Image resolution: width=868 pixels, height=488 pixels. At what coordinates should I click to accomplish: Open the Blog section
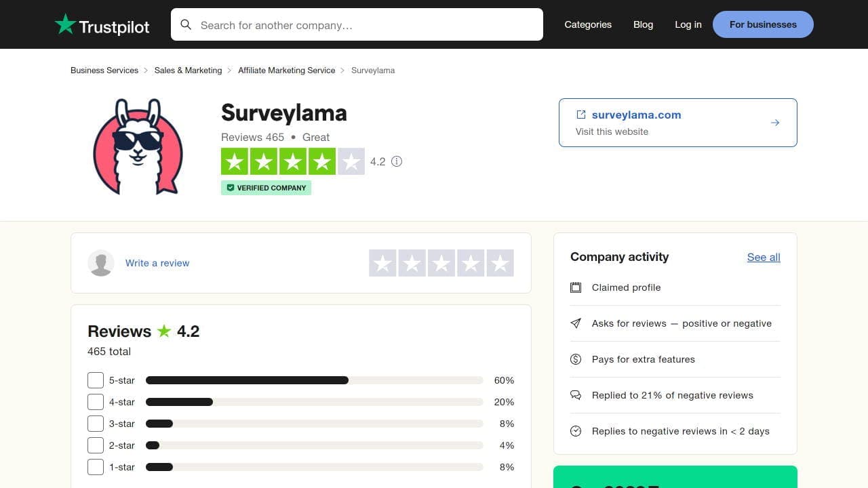[x=643, y=24]
